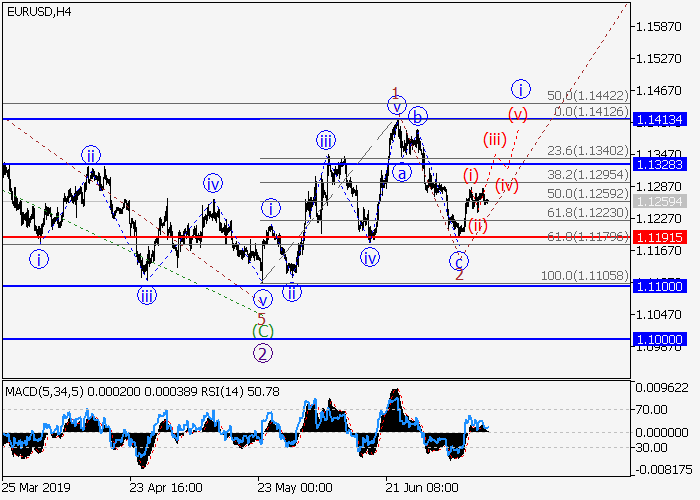700x500 pixels.
Task: Click the blue 1.10000 price tag
Action: click(658, 339)
